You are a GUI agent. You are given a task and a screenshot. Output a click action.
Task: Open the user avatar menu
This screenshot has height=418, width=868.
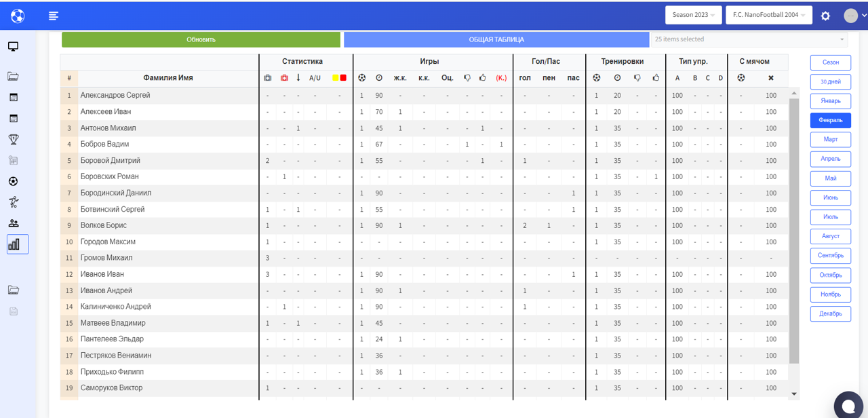tap(851, 16)
